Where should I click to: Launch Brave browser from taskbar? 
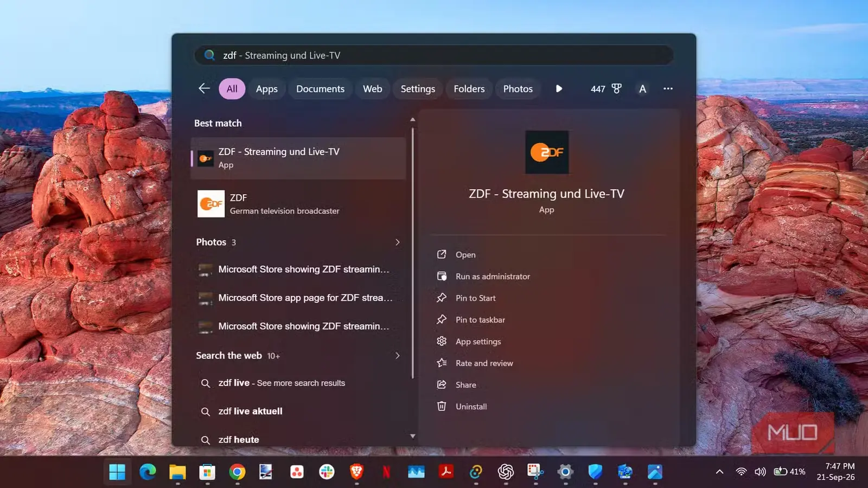click(x=356, y=472)
